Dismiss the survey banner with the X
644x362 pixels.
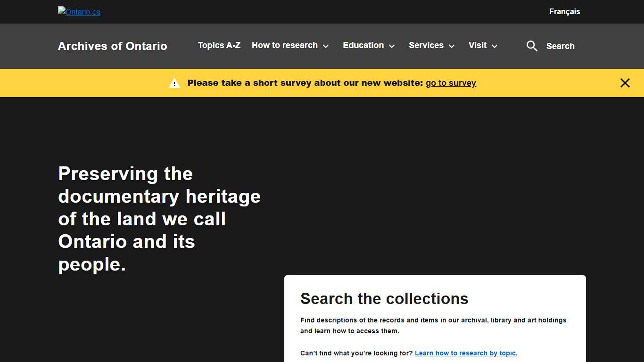click(625, 83)
